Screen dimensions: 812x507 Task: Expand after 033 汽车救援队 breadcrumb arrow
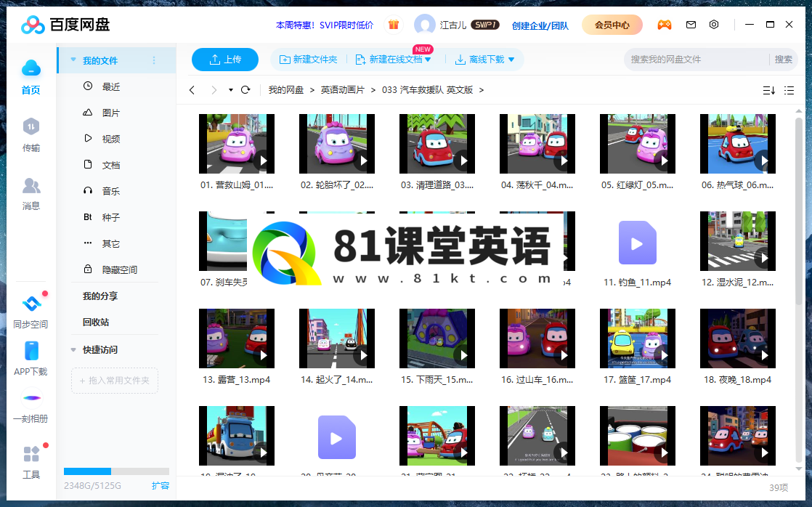[482, 90]
